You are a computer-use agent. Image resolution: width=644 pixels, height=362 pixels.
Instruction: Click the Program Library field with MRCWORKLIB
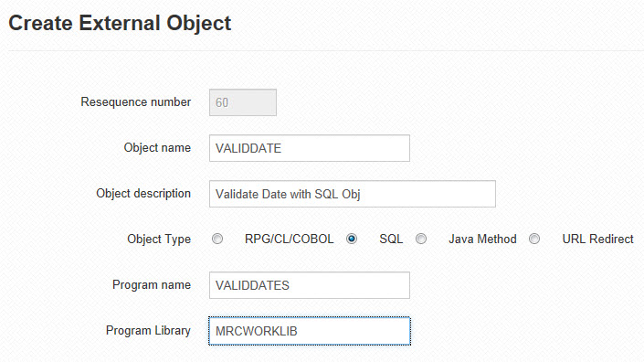[310, 331]
